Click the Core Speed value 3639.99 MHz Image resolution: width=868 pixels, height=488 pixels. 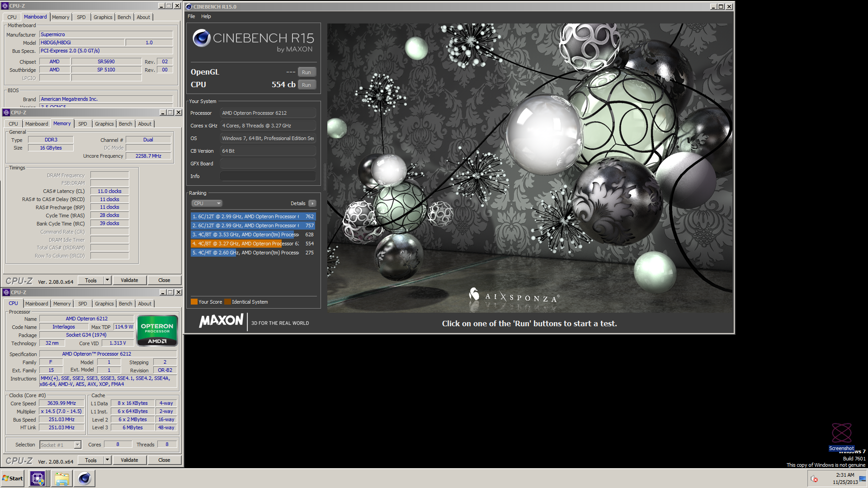tap(61, 403)
